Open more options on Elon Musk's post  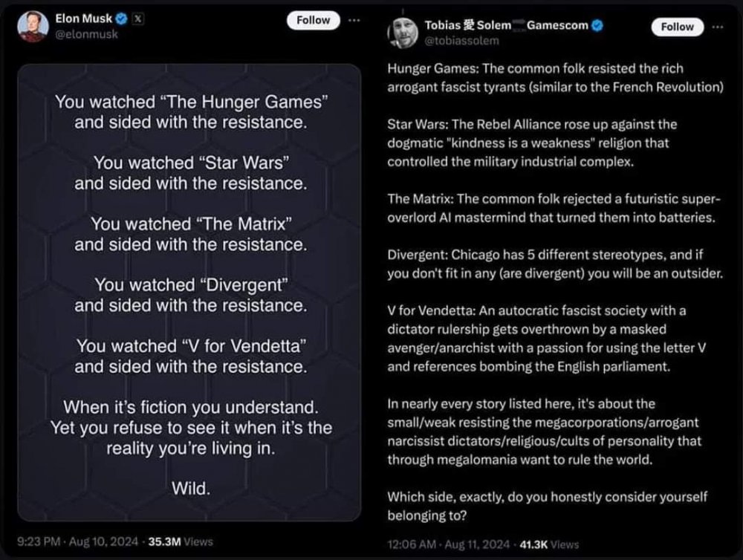354,19
